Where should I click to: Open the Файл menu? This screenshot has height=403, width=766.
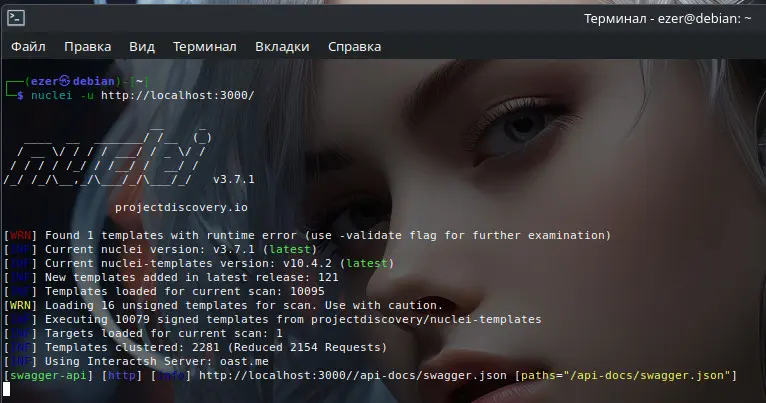pos(28,47)
